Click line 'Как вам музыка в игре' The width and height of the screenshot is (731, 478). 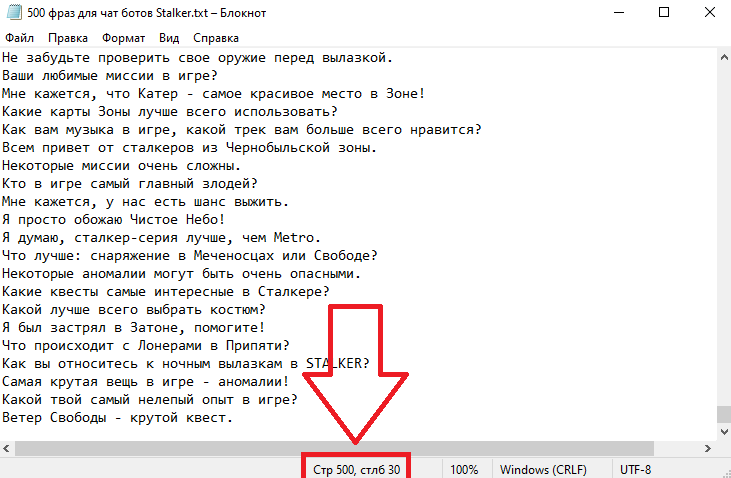pyautogui.click(x=241, y=130)
